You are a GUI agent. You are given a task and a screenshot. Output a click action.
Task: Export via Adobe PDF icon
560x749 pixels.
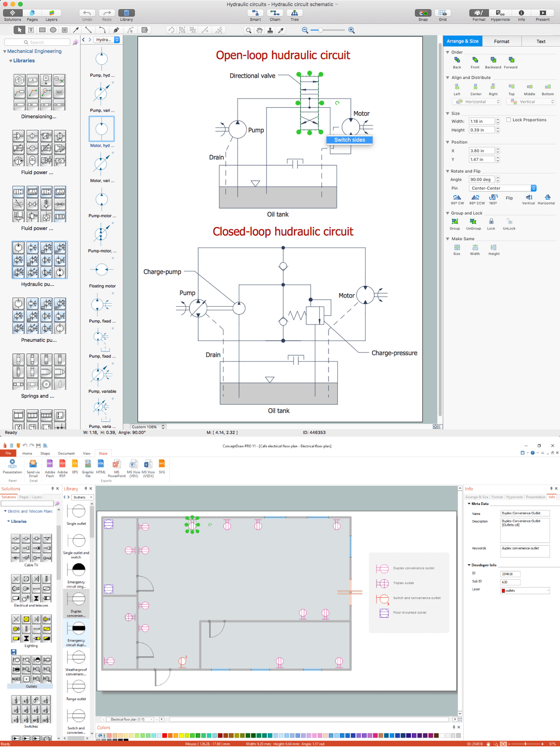coord(63,464)
